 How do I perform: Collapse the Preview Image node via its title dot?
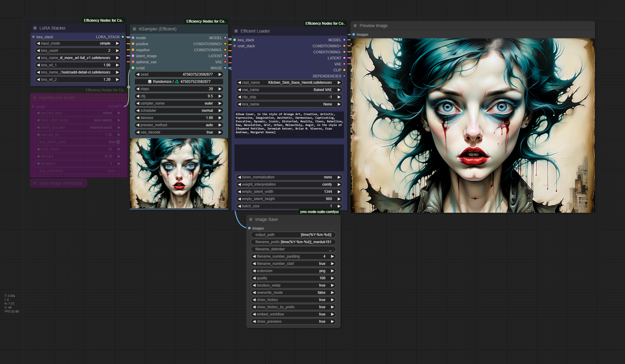click(x=355, y=26)
